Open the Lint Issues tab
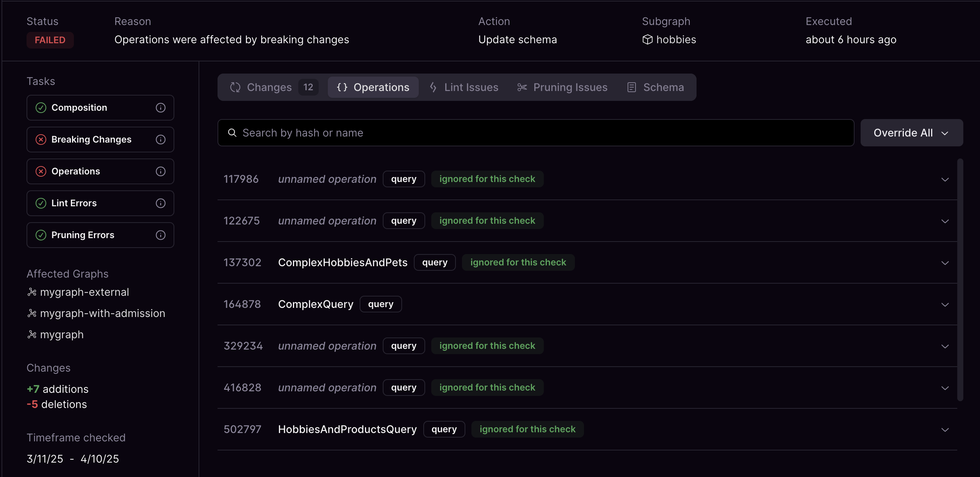The height and width of the screenshot is (477, 980). [471, 87]
